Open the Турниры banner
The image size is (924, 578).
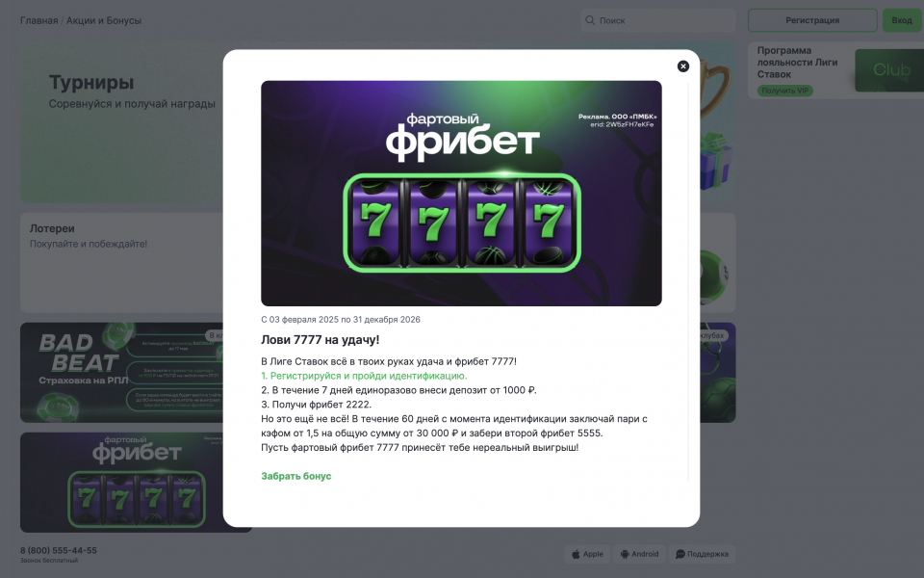point(121,122)
